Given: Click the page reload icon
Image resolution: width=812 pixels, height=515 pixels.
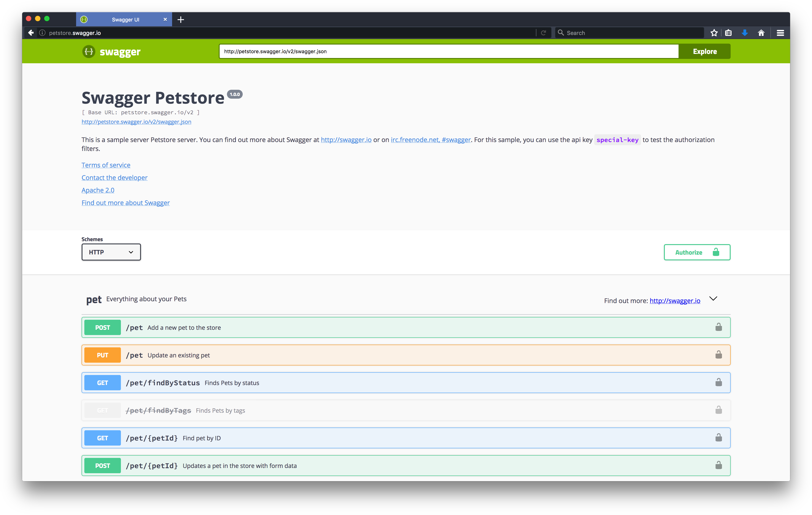Looking at the screenshot, I should [x=543, y=33].
